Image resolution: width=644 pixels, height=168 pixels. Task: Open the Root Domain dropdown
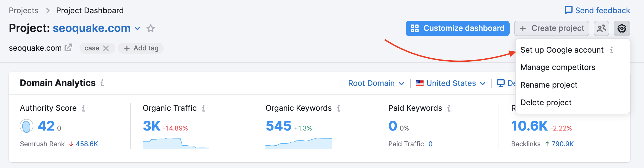pos(376,83)
